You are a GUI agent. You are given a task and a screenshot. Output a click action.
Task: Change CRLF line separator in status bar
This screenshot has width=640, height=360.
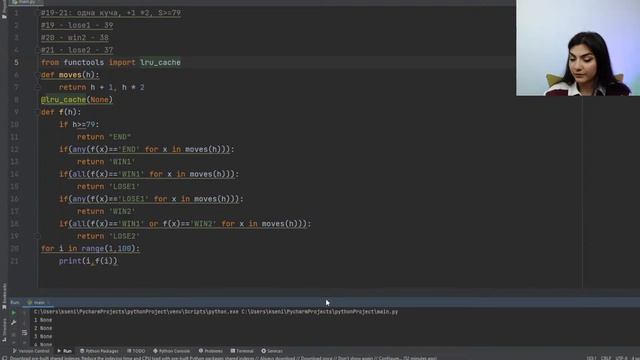606,358
